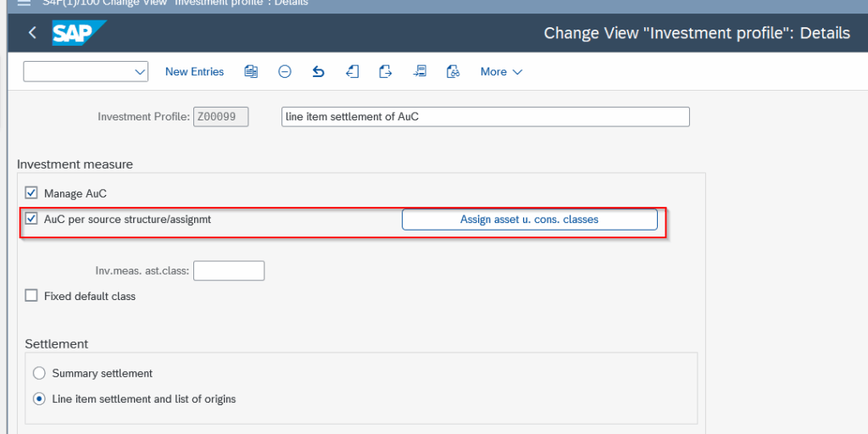Enable the Fixed default class checkbox
Screen dimensions: 868x434
[31, 296]
